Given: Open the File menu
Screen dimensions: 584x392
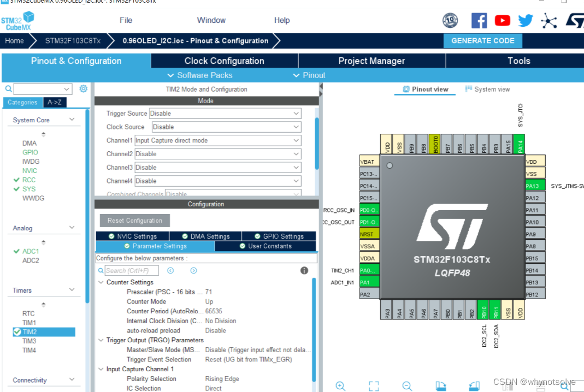Looking at the screenshot, I should coord(126,20).
